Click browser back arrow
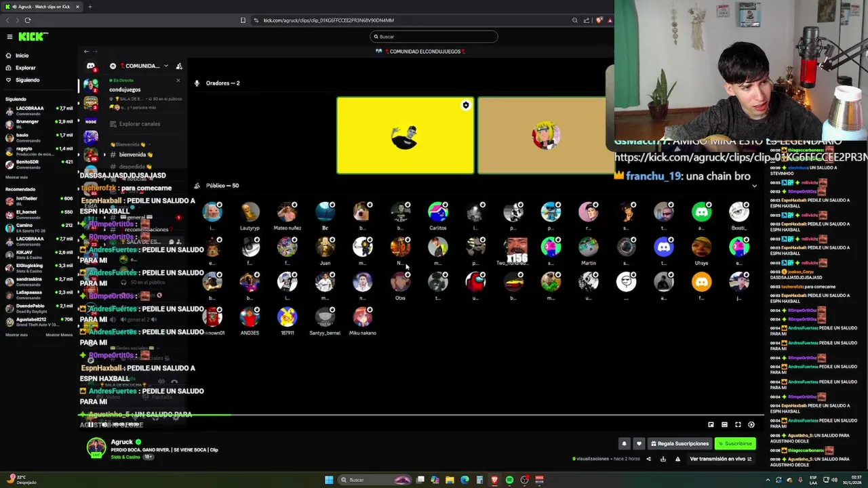This screenshot has height=488, width=868. (7, 20)
